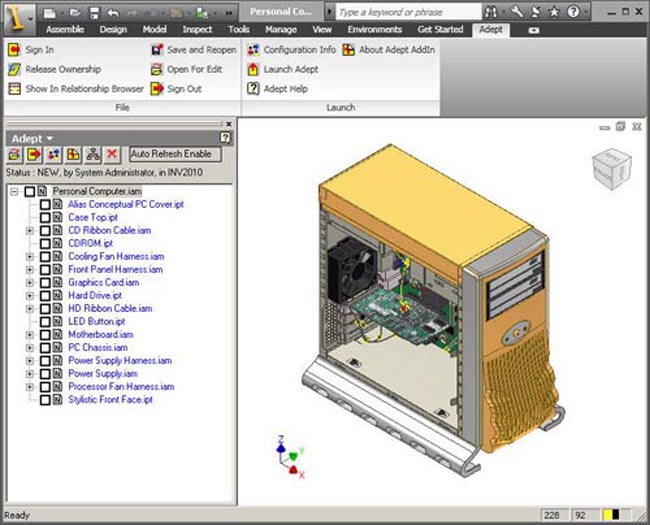Expand the CD Ribbon Cable.iam node
The image size is (650, 525).
[30, 231]
